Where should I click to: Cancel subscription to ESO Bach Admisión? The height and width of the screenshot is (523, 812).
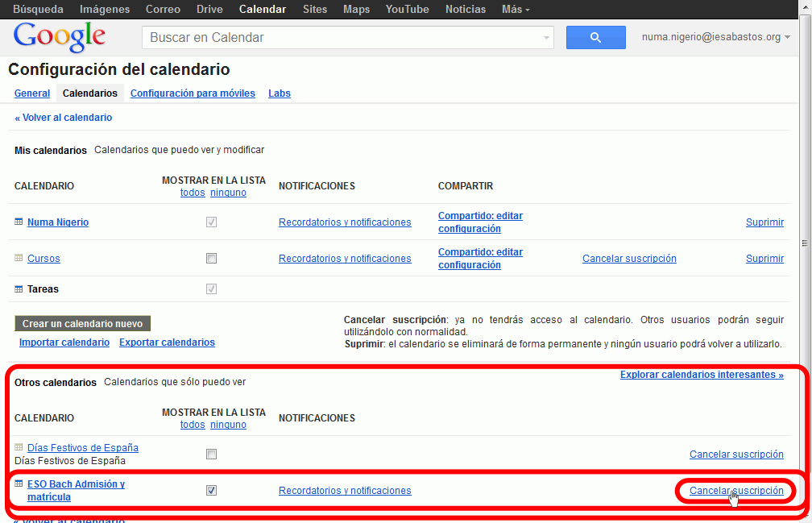click(x=736, y=491)
